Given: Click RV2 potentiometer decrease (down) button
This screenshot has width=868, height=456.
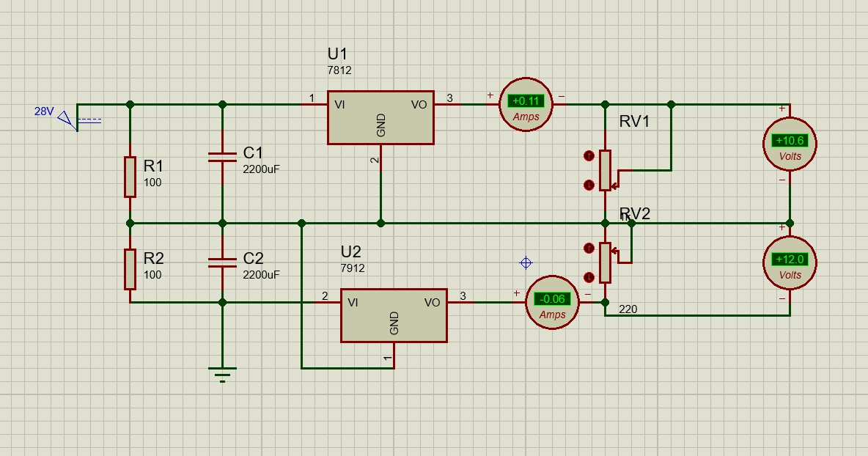Looking at the screenshot, I should 588,276.
